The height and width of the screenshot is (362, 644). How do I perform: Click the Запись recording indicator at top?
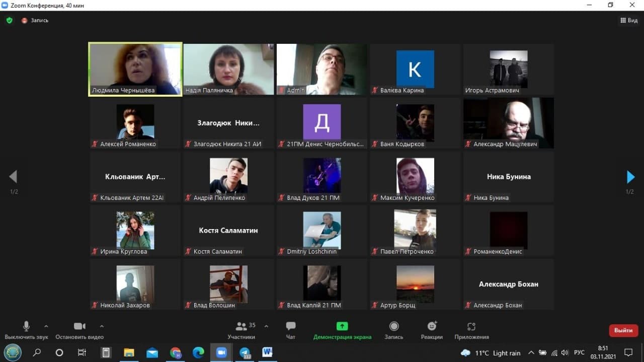35,21
